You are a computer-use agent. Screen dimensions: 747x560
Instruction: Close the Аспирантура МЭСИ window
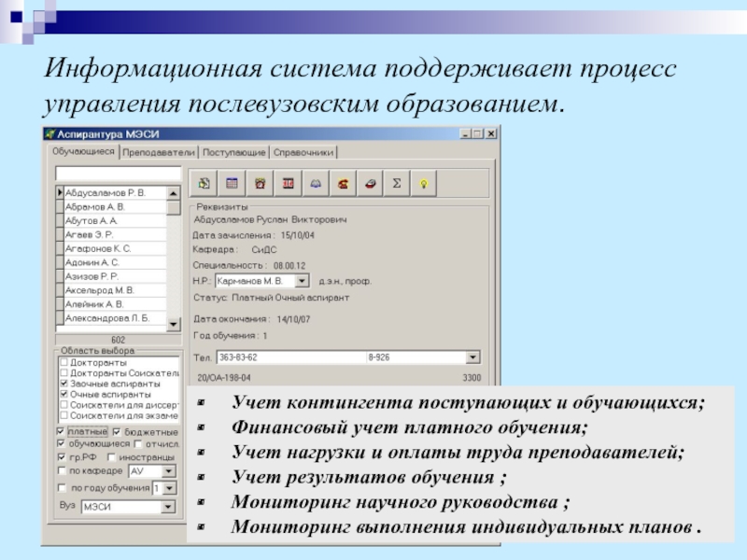(491, 133)
